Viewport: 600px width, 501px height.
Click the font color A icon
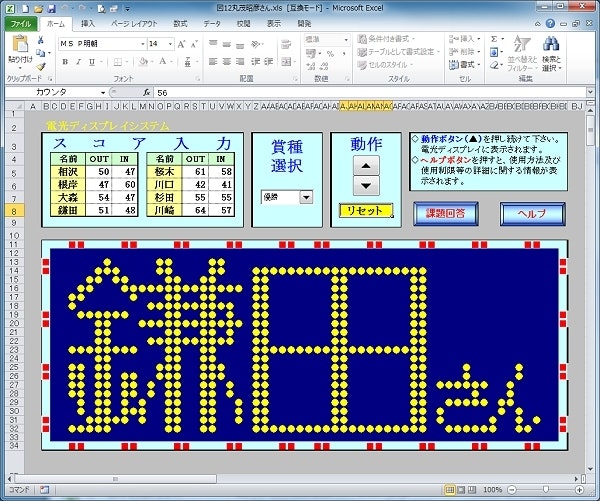pyautogui.click(x=163, y=62)
